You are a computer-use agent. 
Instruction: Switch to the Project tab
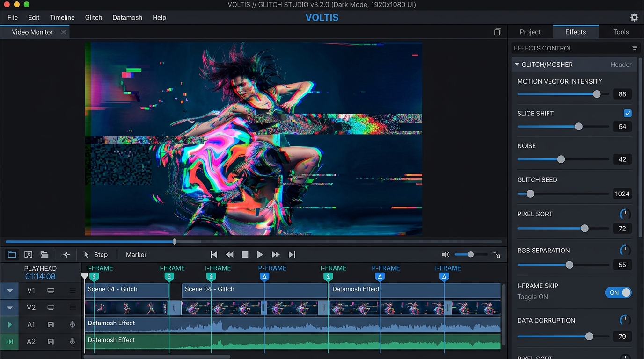[530, 32]
